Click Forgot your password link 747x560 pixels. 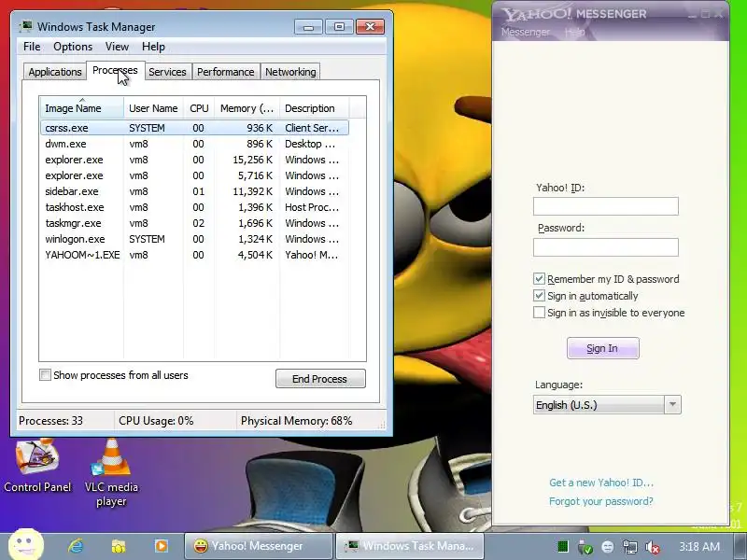(x=601, y=501)
